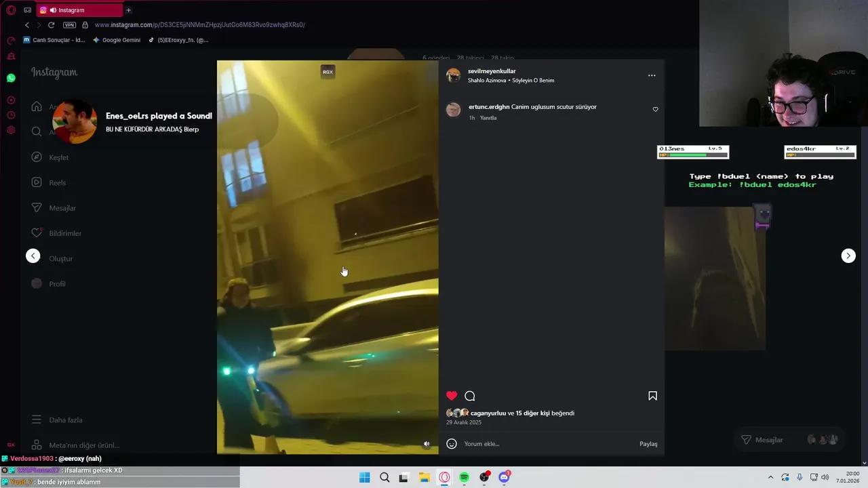Open a new browser tab
Screen dimensions: 868x488
(128, 10)
